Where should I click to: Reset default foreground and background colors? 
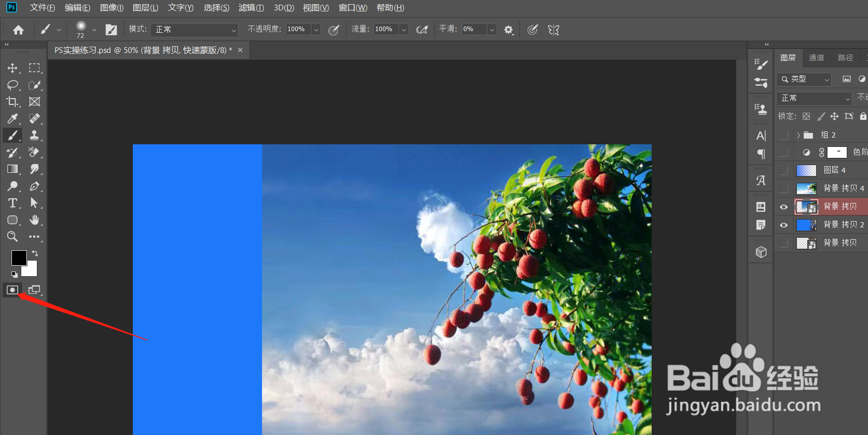click(14, 274)
